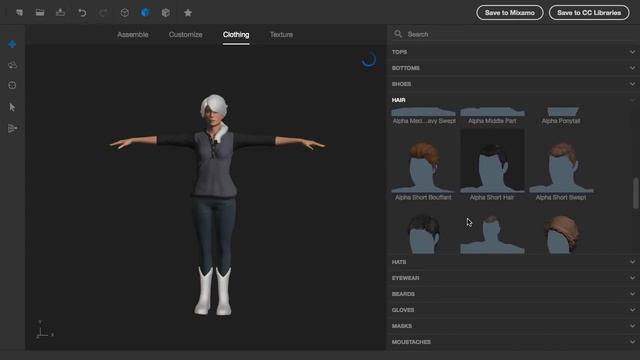Open the Customize tab
Screen dimensions: 640x360
pos(185,35)
